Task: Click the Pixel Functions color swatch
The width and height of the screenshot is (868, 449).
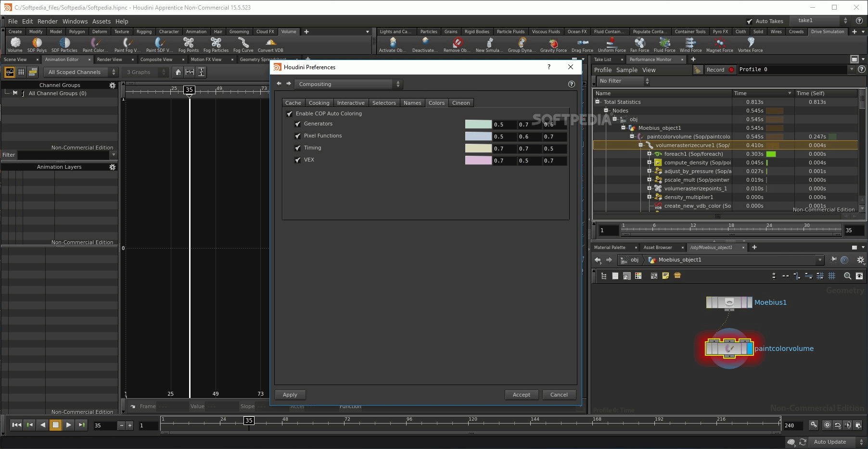Action: point(478,137)
